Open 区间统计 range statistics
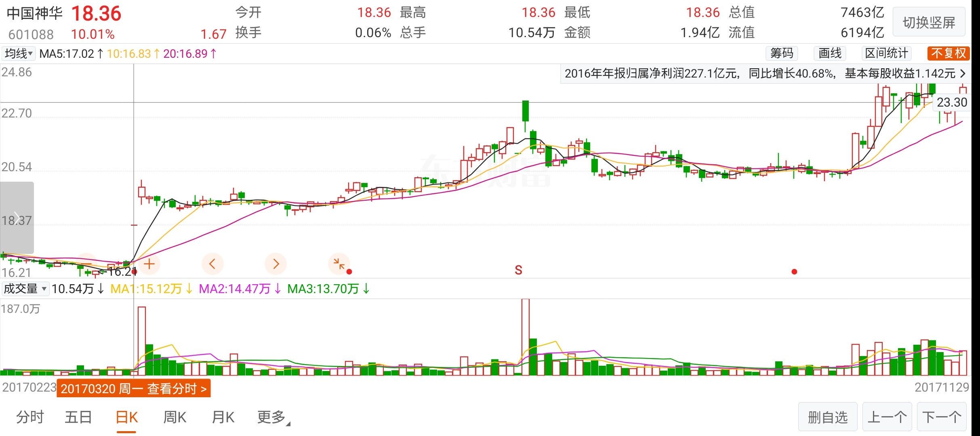980x436 pixels. tap(887, 53)
